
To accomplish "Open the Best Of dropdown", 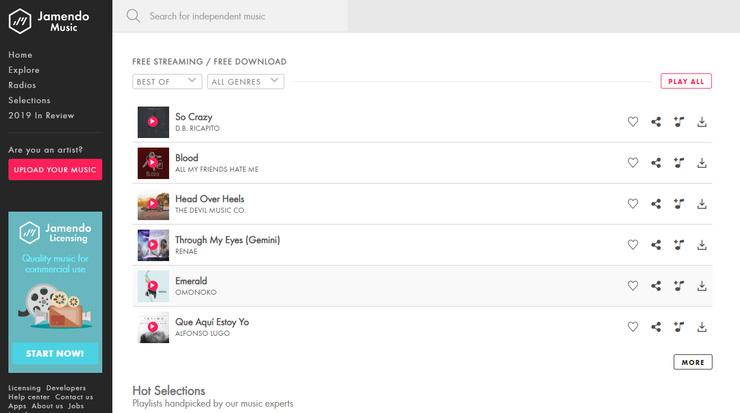I will (167, 82).
